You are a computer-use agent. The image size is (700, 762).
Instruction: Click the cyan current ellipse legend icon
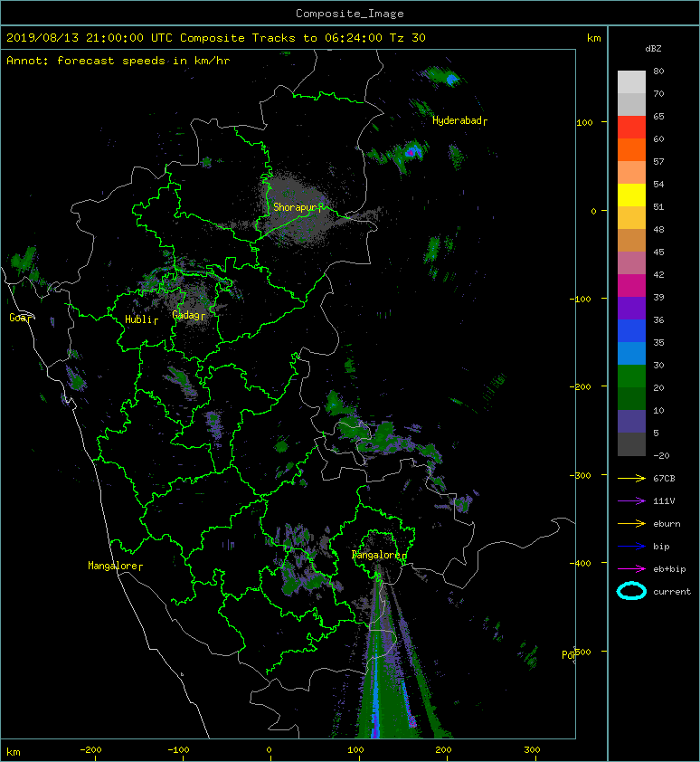[x=631, y=591]
